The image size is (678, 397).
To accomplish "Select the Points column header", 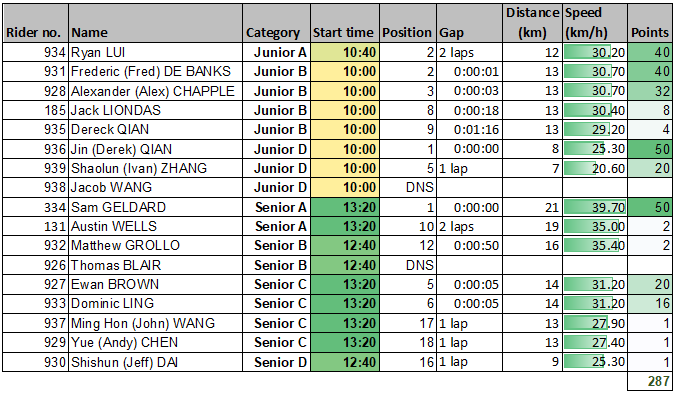I will coord(650,23).
